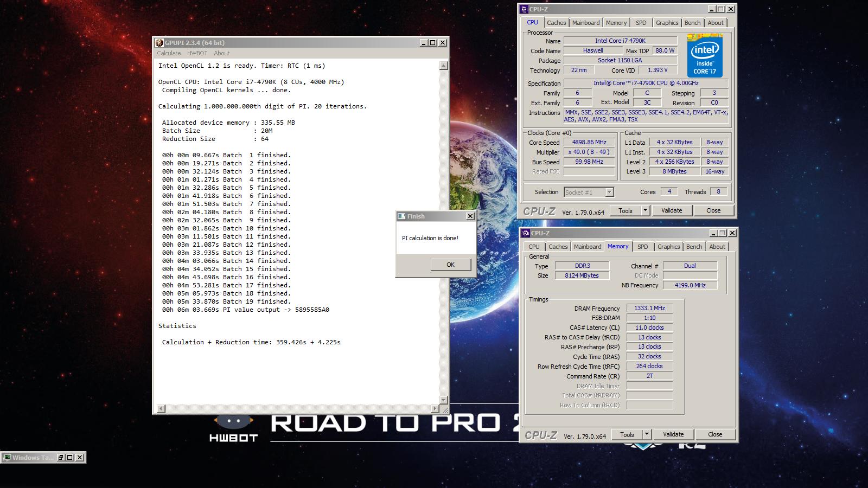Switch to Caches tab in upper CPU-Z
This screenshot has height=488, width=868.
tap(556, 23)
